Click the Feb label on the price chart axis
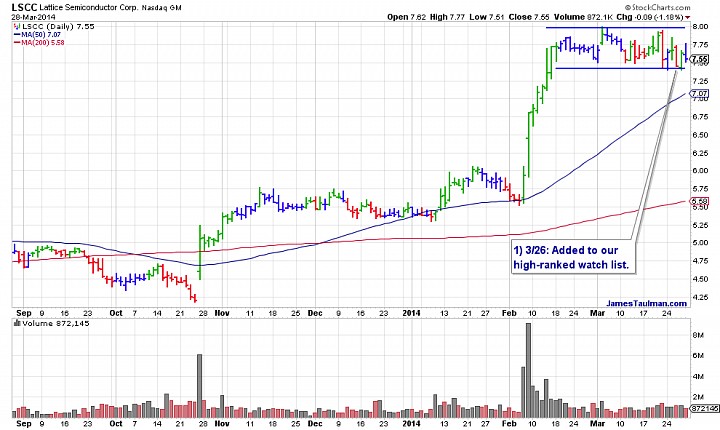 tap(509, 313)
